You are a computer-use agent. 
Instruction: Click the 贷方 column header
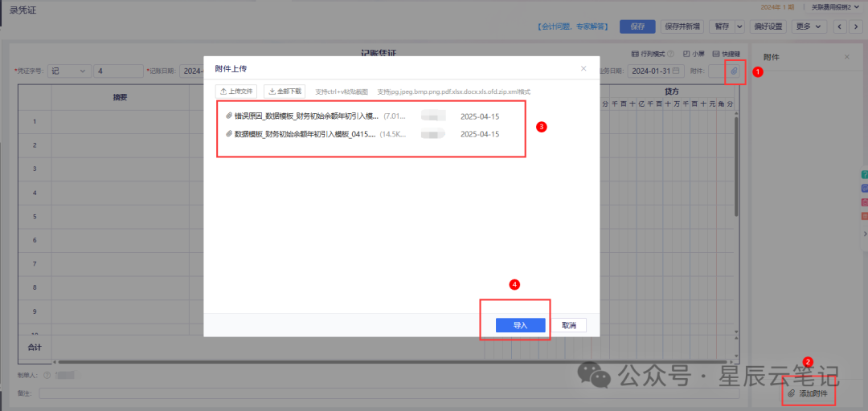tap(671, 90)
